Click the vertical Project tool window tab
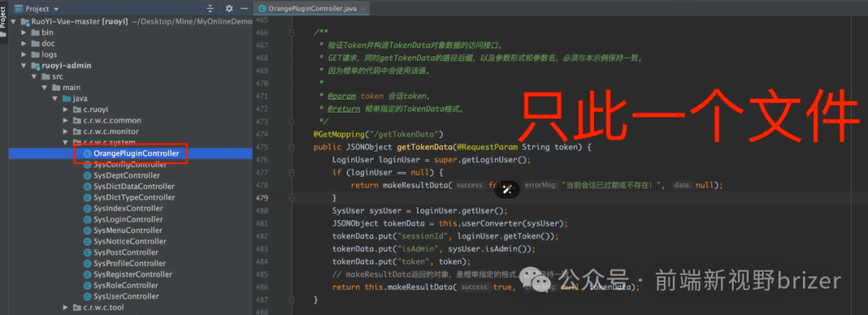 [4, 17]
